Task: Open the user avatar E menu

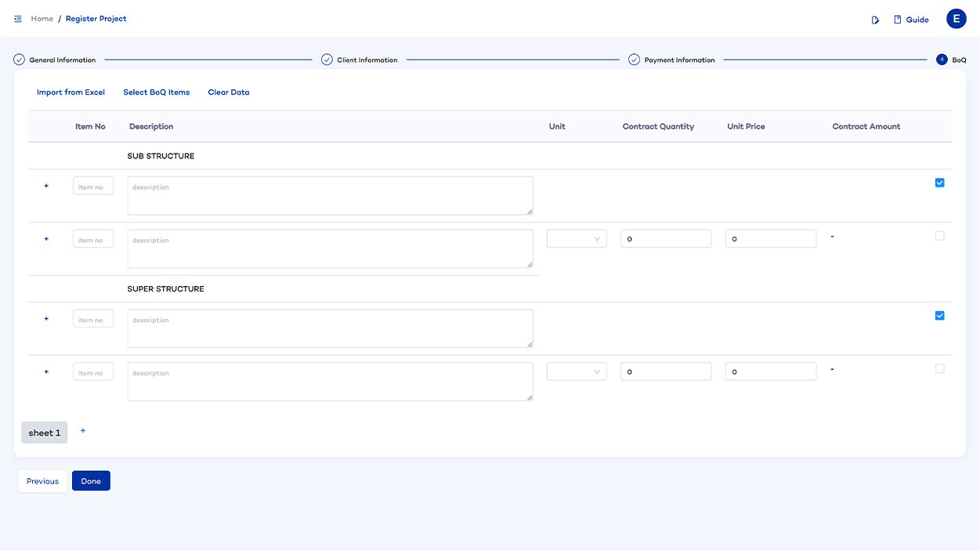Action: tap(956, 19)
